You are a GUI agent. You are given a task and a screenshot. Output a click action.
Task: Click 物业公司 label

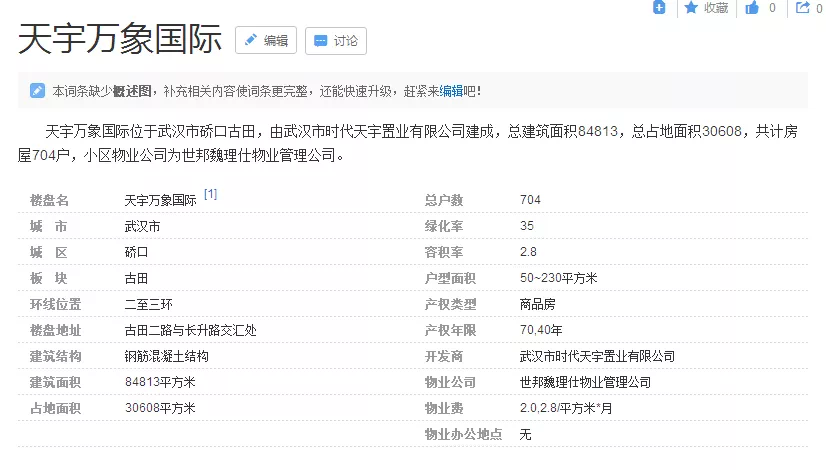(450, 382)
